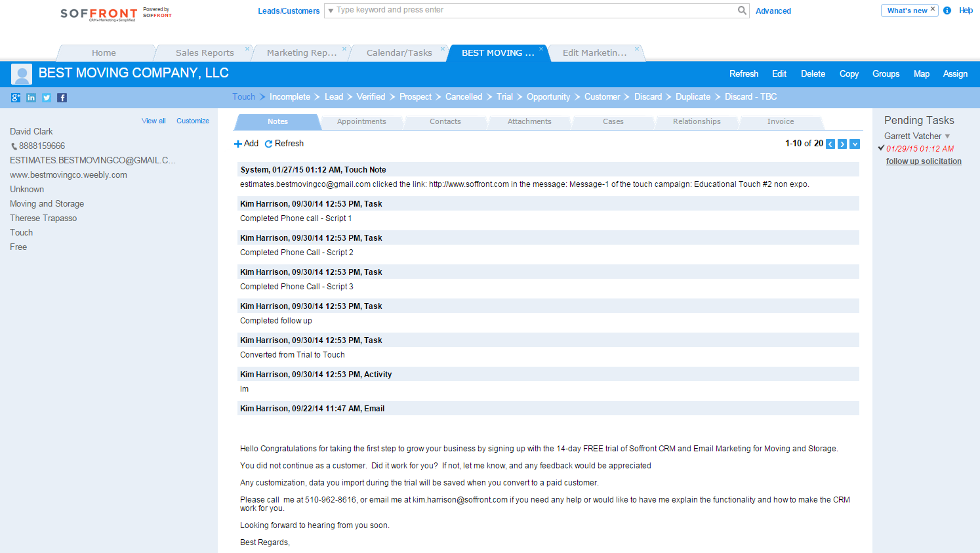Open the notes pagination dropdown arrow
This screenshot has width=980, height=553.
[x=855, y=144]
